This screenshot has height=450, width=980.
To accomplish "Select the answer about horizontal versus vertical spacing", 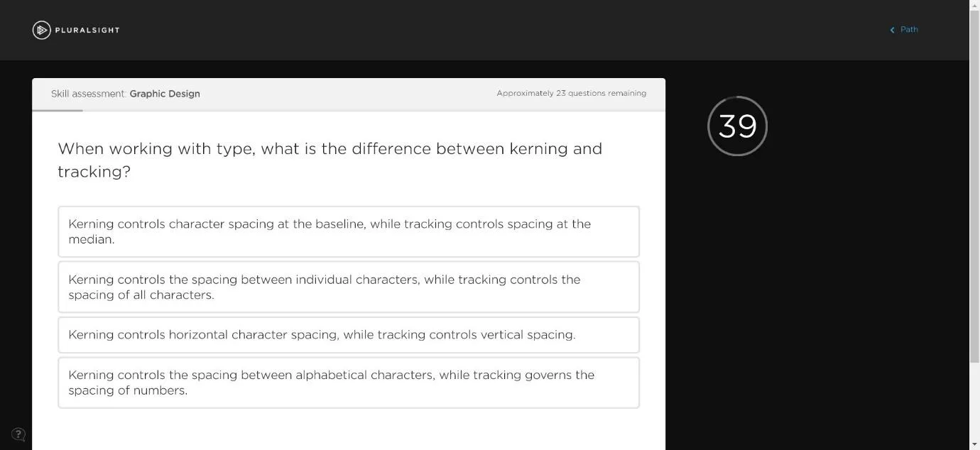I will (349, 334).
